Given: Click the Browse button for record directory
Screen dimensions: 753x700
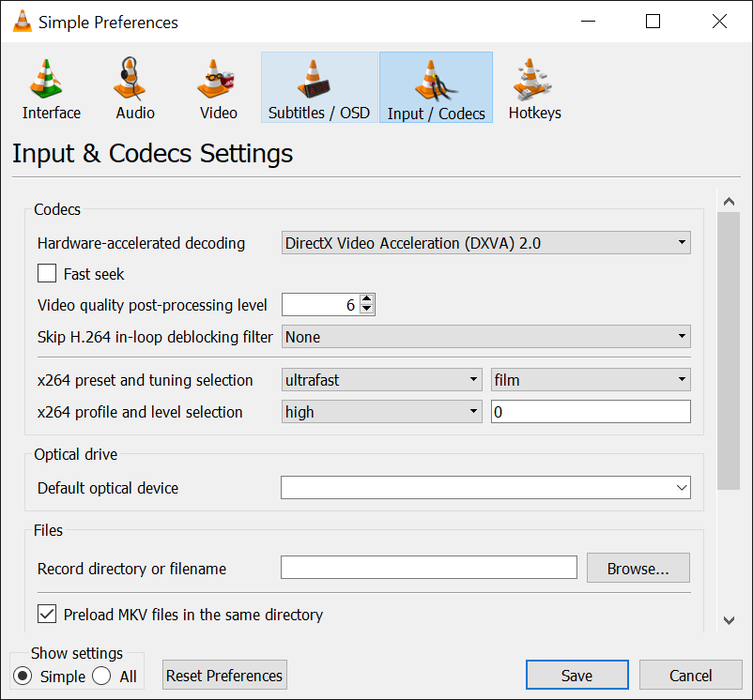Looking at the screenshot, I should coord(638,568).
